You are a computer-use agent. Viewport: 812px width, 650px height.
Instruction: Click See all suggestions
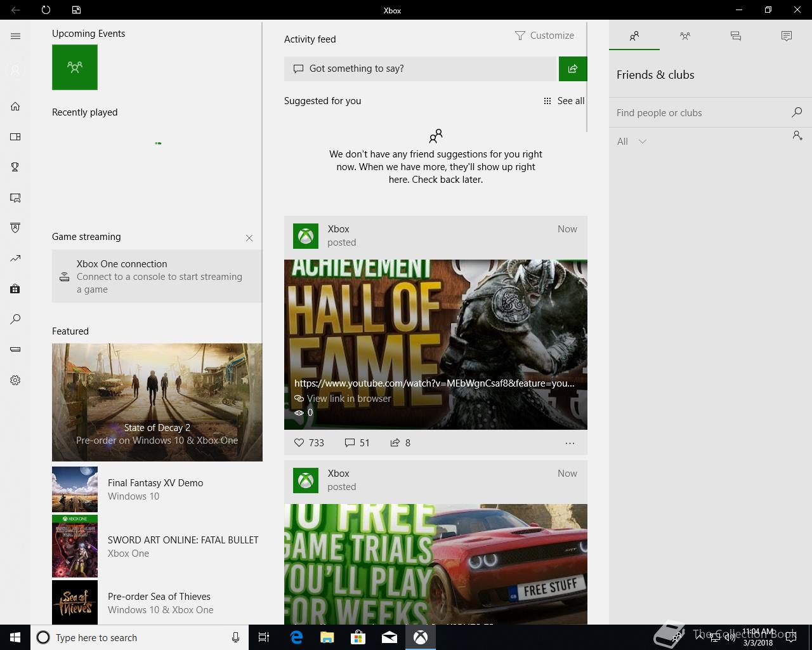tap(564, 101)
